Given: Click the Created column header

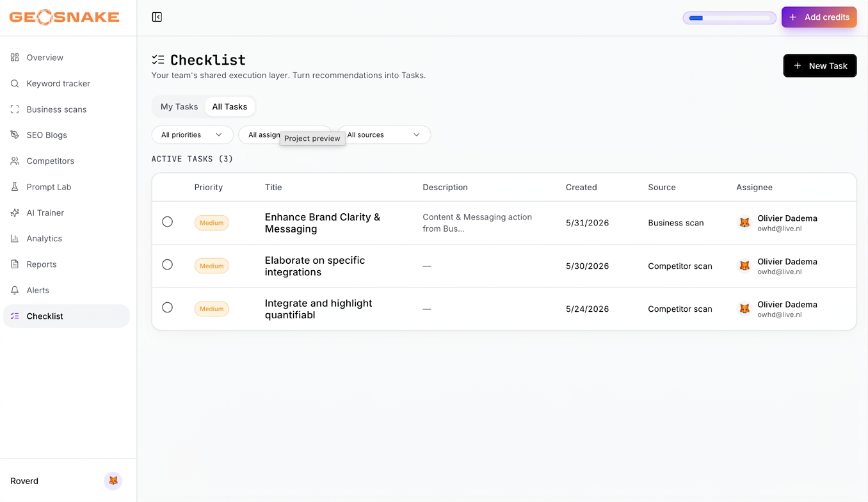Looking at the screenshot, I should 581,188.
